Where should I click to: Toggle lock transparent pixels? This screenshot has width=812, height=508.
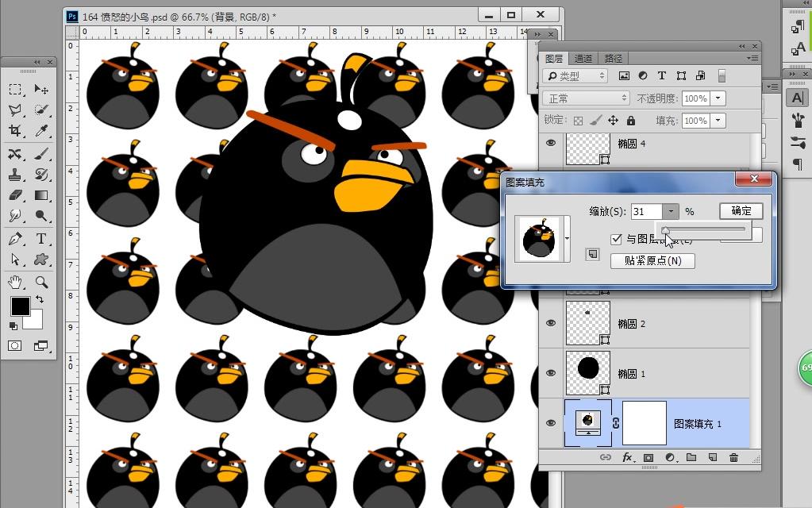point(579,121)
